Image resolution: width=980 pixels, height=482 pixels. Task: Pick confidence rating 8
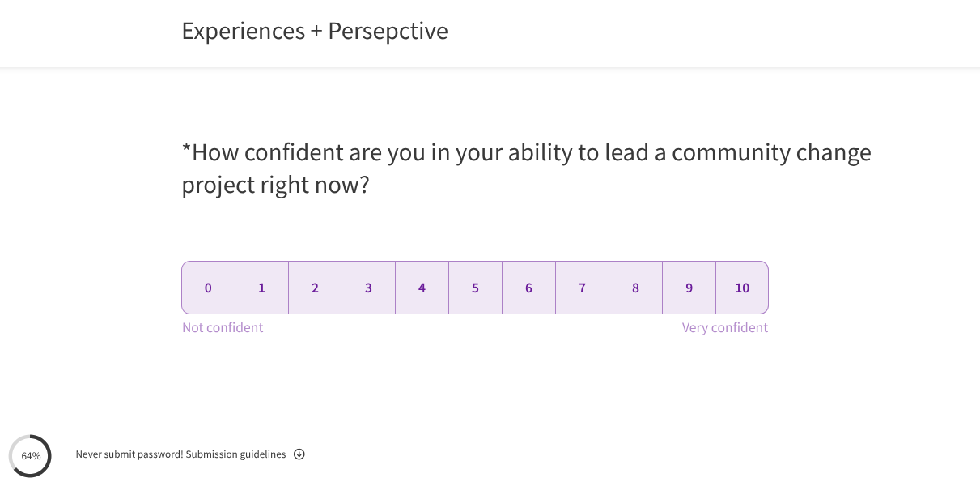[635, 288]
